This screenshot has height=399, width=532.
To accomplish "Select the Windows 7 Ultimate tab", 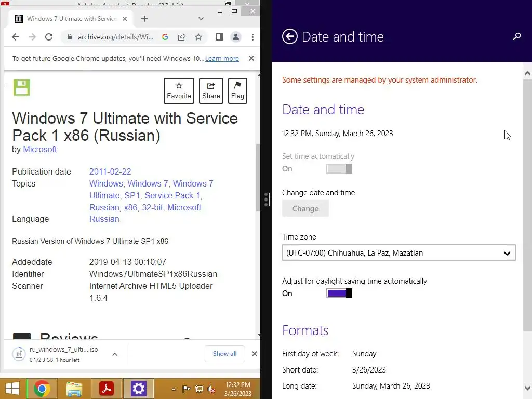I will (70, 19).
